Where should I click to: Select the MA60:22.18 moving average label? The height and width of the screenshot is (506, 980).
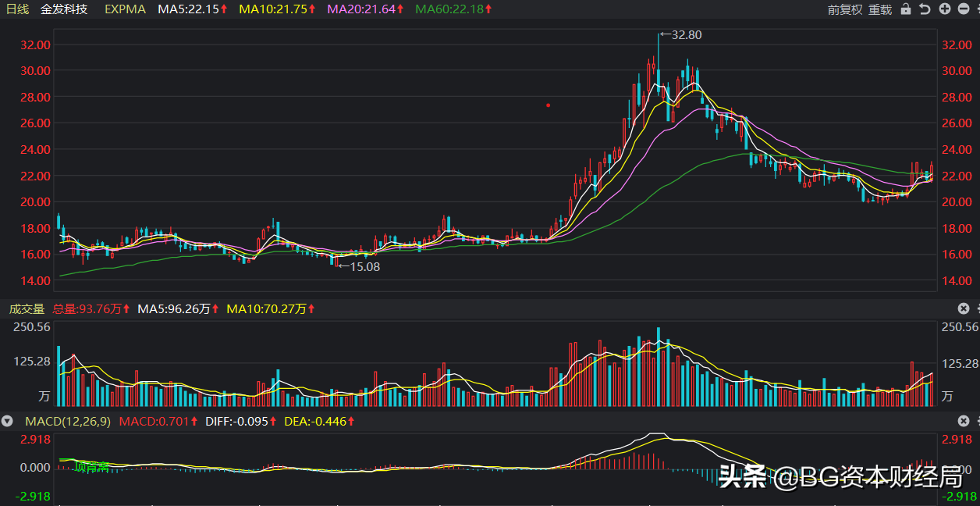pyautogui.click(x=454, y=9)
